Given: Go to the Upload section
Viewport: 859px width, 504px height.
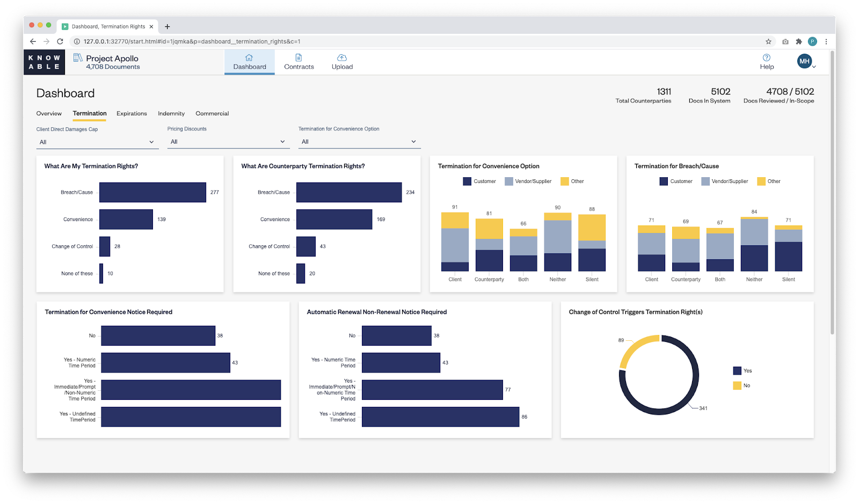Looking at the screenshot, I should click(x=342, y=62).
